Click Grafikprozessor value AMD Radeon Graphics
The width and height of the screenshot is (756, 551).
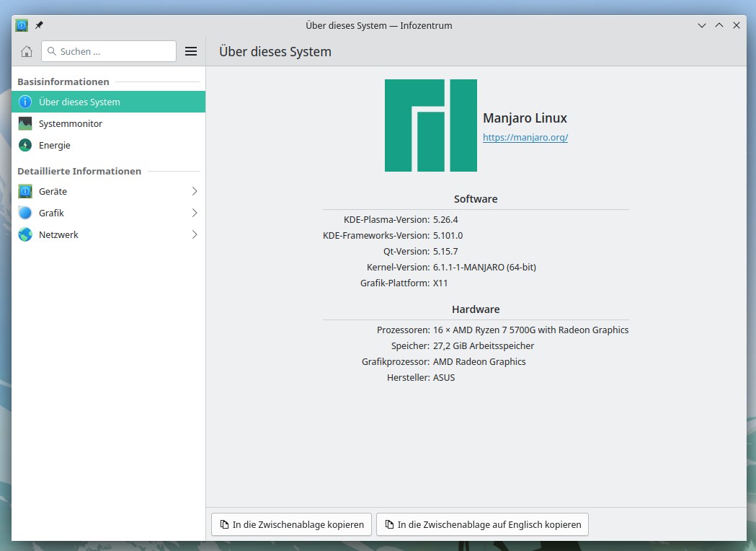pos(479,362)
